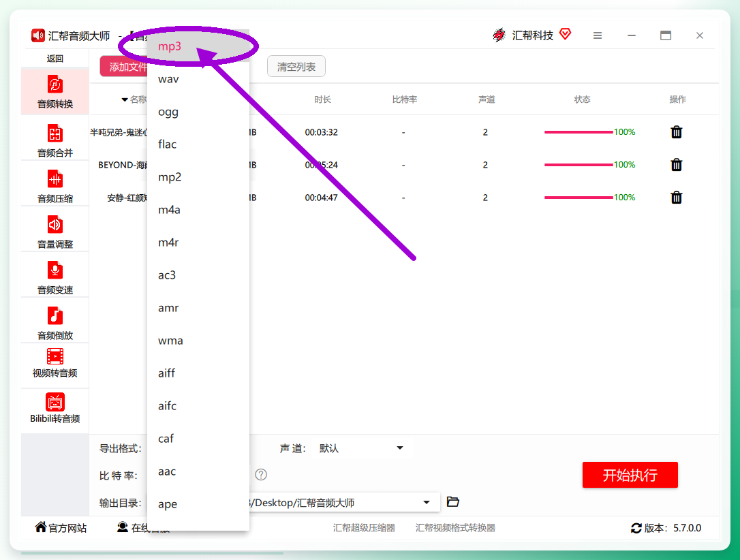Screen dimensions: 740x560
Task: Select mp3 from the format list
Action: 198,46
